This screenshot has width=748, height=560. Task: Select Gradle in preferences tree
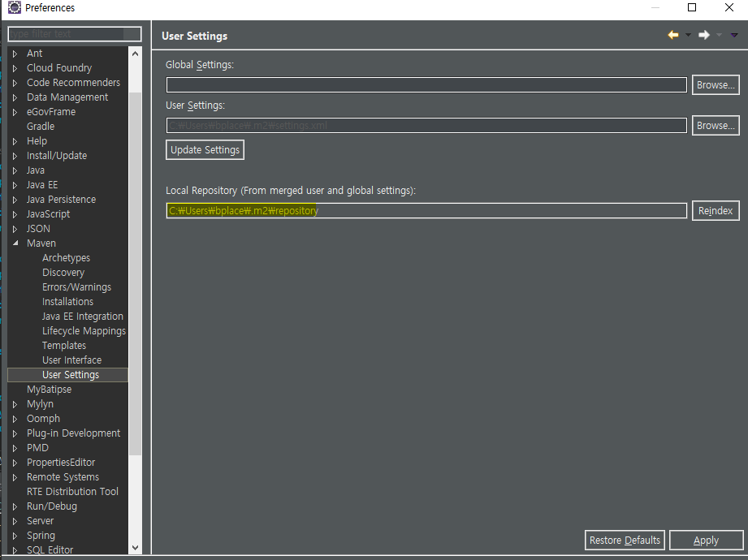(41, 127)
